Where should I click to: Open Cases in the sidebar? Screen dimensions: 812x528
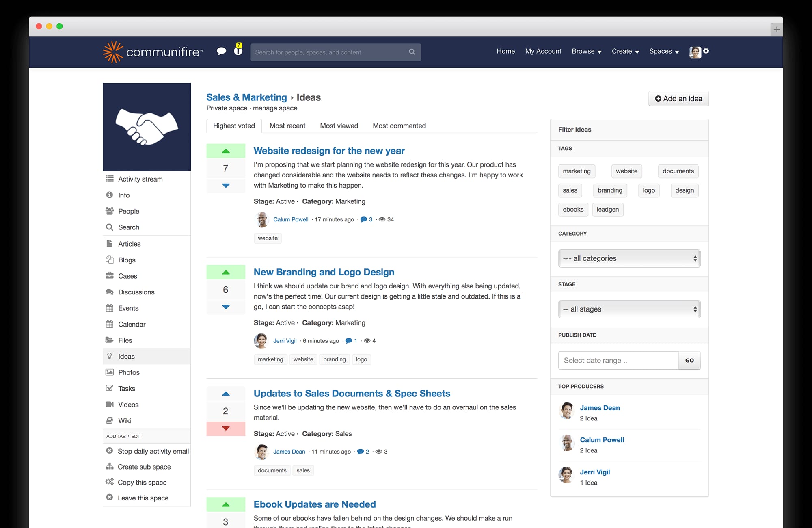(147, 276)
